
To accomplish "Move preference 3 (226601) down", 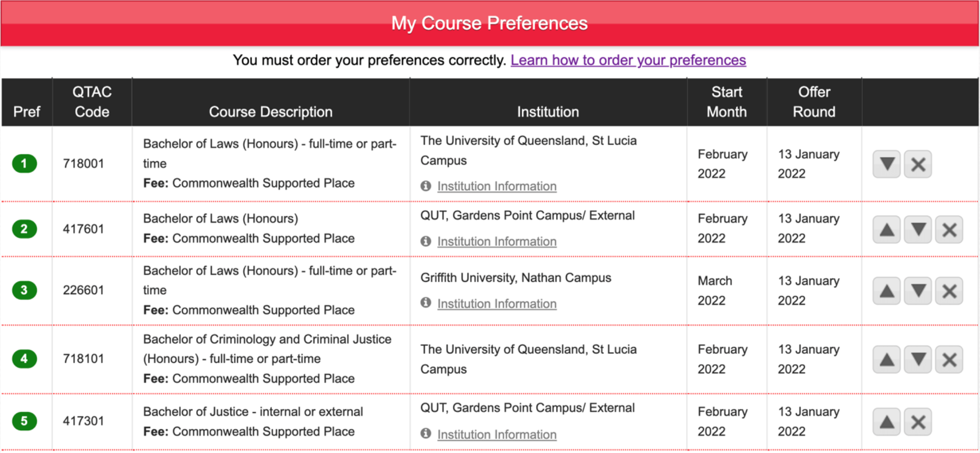I will pyautogui.click(x=918, y=291).
